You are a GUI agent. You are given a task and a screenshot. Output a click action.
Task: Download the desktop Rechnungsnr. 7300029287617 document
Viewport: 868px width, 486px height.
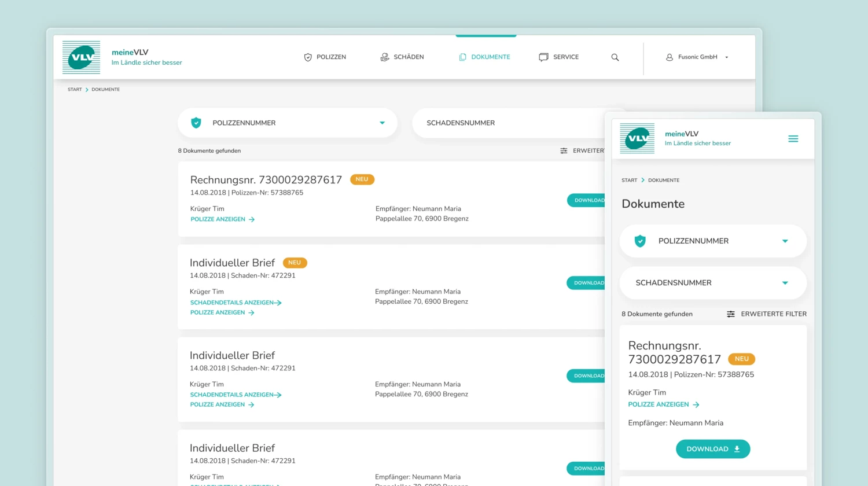[x=586, y=200]
